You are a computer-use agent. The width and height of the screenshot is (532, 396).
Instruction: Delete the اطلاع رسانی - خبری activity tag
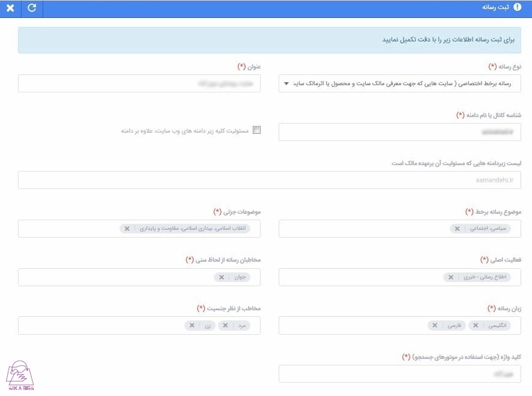click(x=450, y=277)
